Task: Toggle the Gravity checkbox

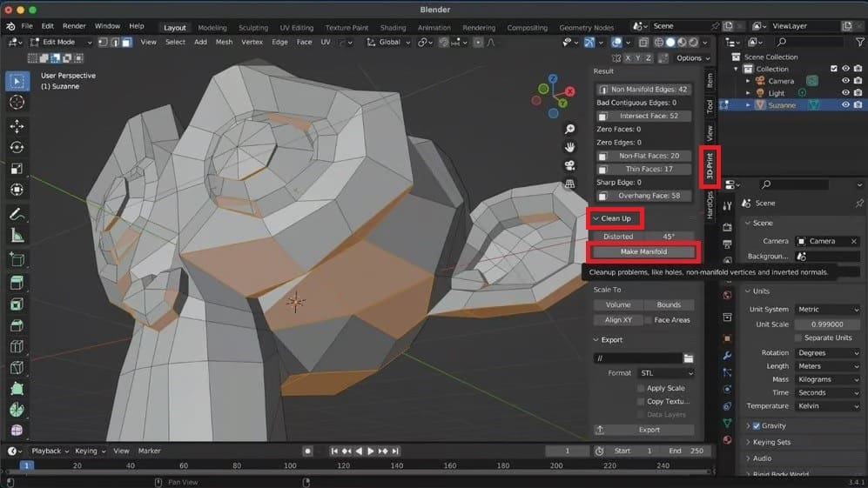Action: coord(757,426)
